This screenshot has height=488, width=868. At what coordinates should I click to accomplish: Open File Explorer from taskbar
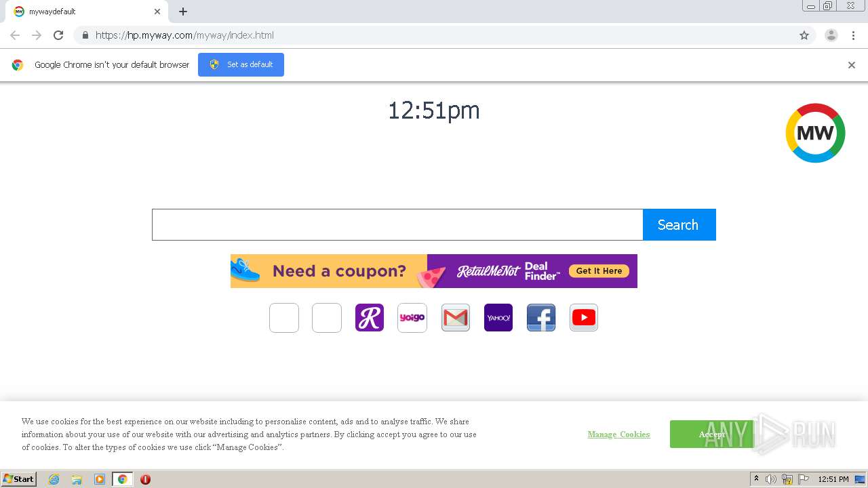77,479
